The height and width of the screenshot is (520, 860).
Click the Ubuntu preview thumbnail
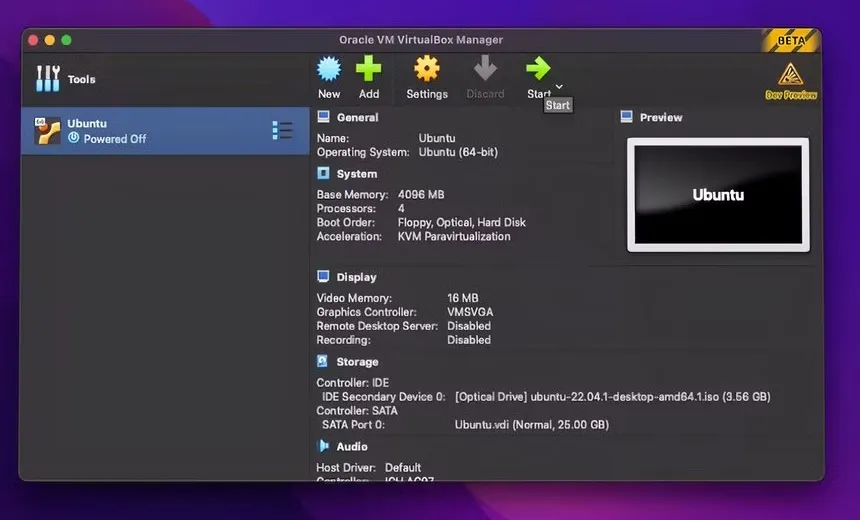point(717,195)
